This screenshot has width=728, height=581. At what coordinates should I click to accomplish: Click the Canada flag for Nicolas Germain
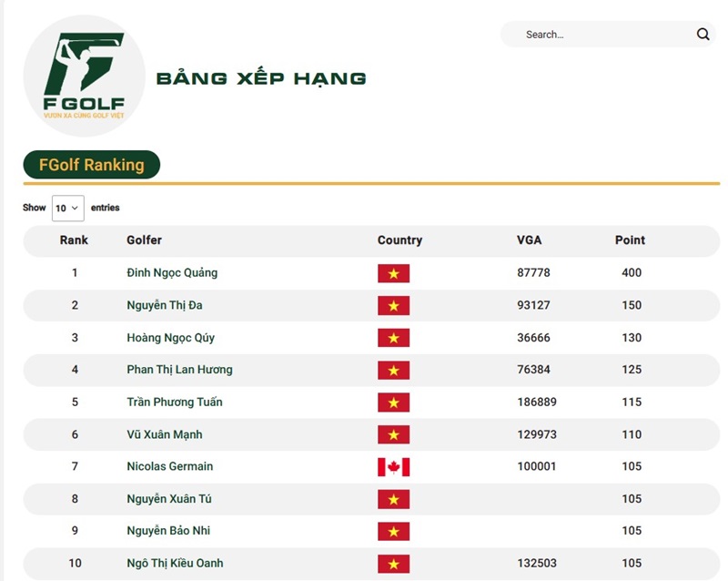pos(393,467)
